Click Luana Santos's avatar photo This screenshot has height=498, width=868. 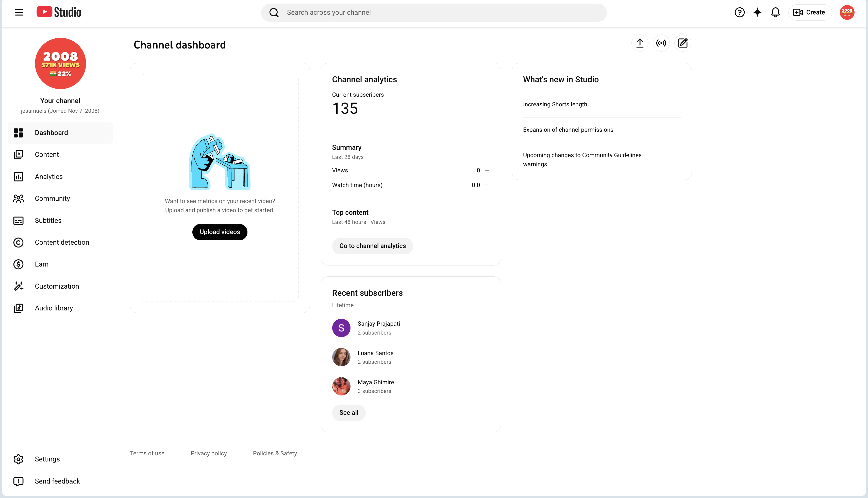click(341, 357)
